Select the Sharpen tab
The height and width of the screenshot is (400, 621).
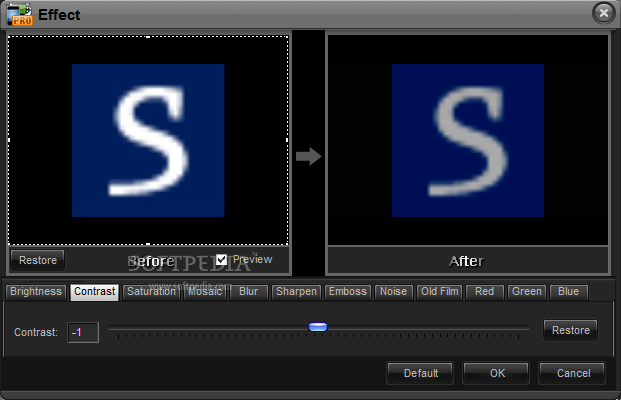(x=296, y=292)
